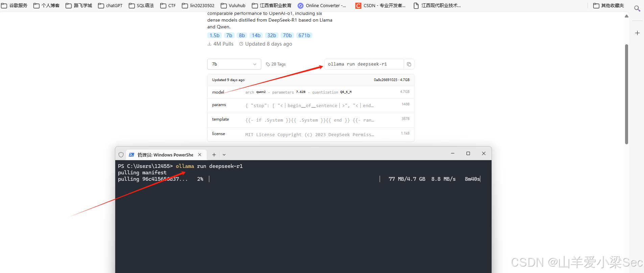Click the shield icon in terminal title bar
Image resolution: width=644 pixels, height=273 pixels.
coord(121,155)
